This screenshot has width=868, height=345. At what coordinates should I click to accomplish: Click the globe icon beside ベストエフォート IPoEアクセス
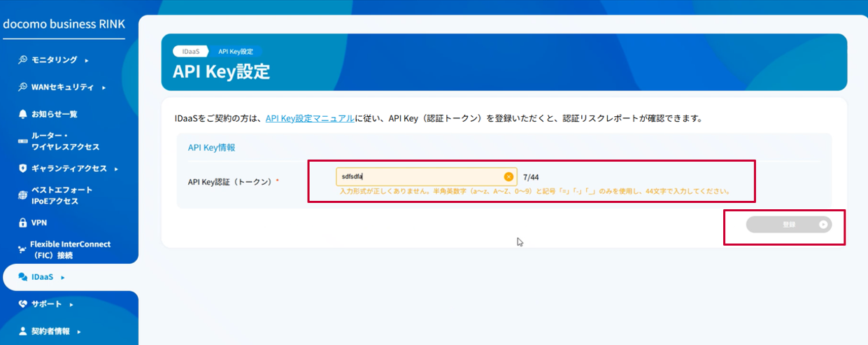pyautogui.click(x=23, y=196)
